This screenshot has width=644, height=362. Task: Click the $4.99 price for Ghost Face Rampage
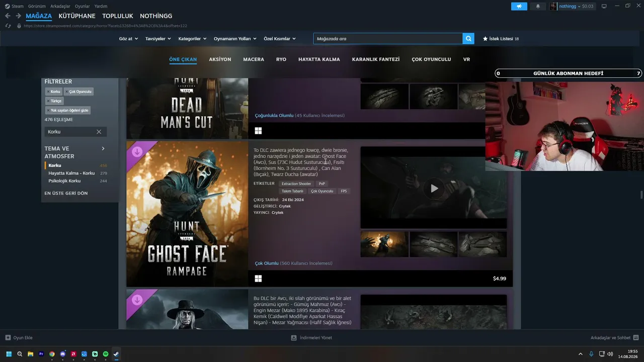(x=500, y=279)
